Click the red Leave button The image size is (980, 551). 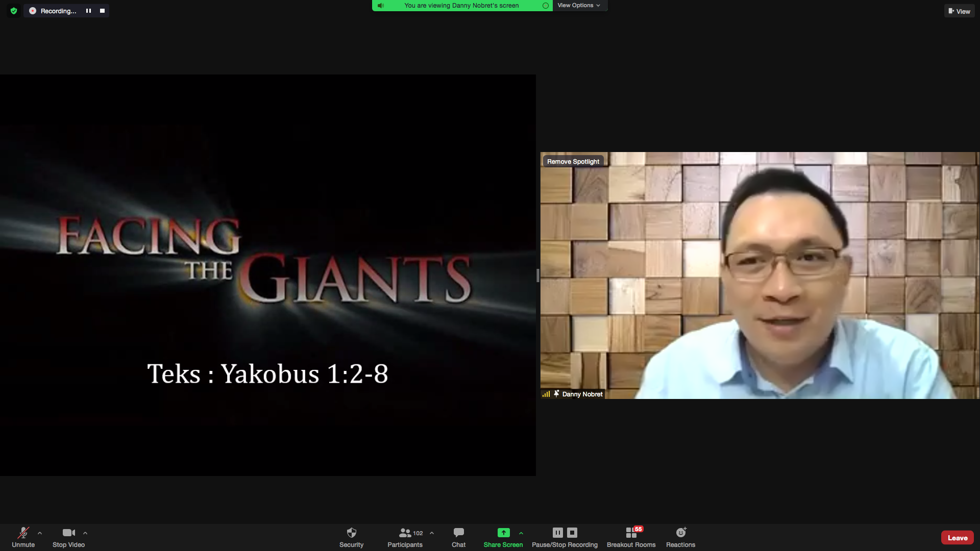point(957,538)
